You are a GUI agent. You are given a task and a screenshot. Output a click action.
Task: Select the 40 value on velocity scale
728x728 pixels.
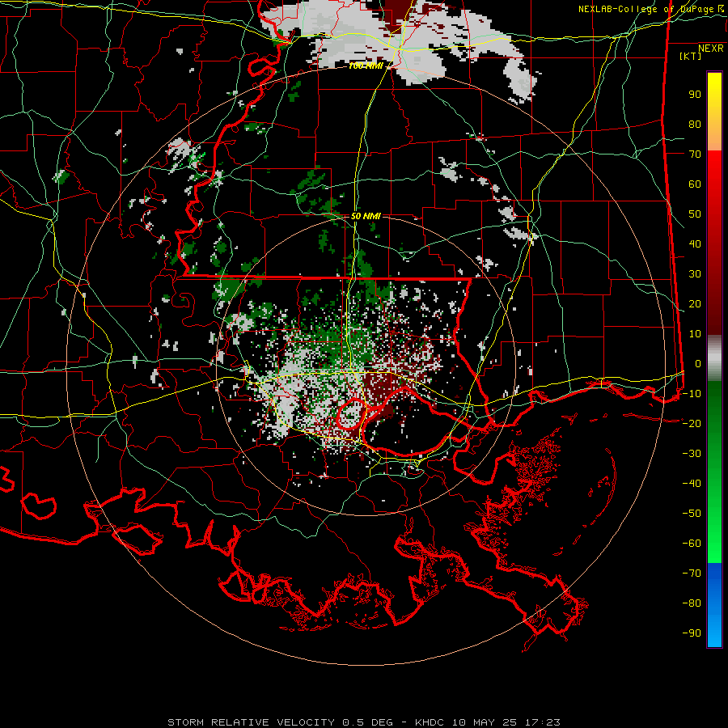coord(695,244)
